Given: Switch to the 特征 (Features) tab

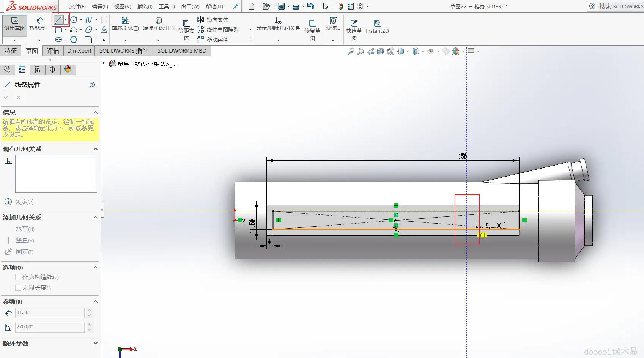Looking at the screenshot, I should (x=11, y=51).
